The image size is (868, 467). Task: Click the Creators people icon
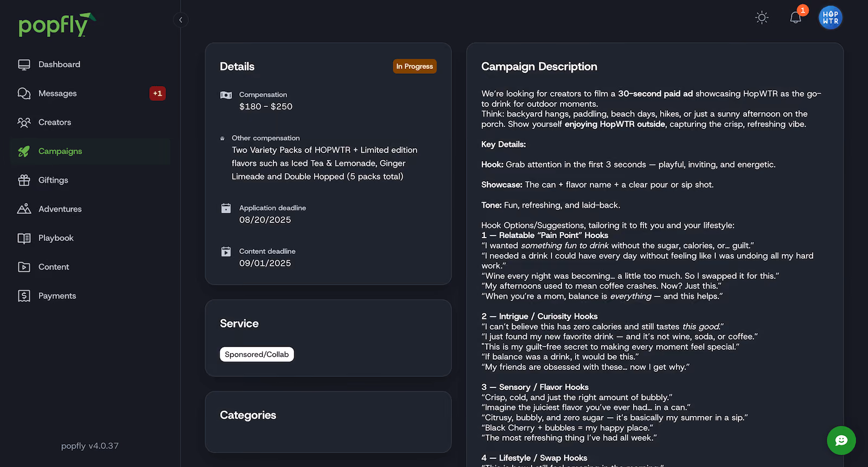click(24, 123)
